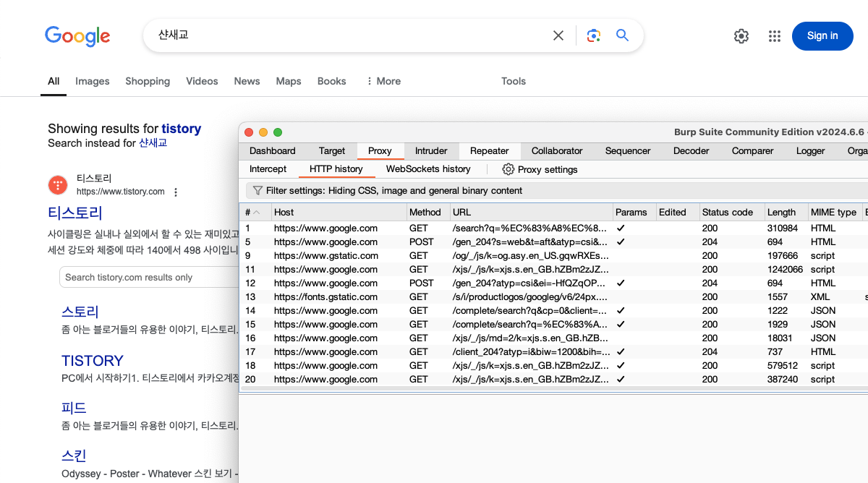Sort by Host column header
868x483 pixels.
coord(339,212)
